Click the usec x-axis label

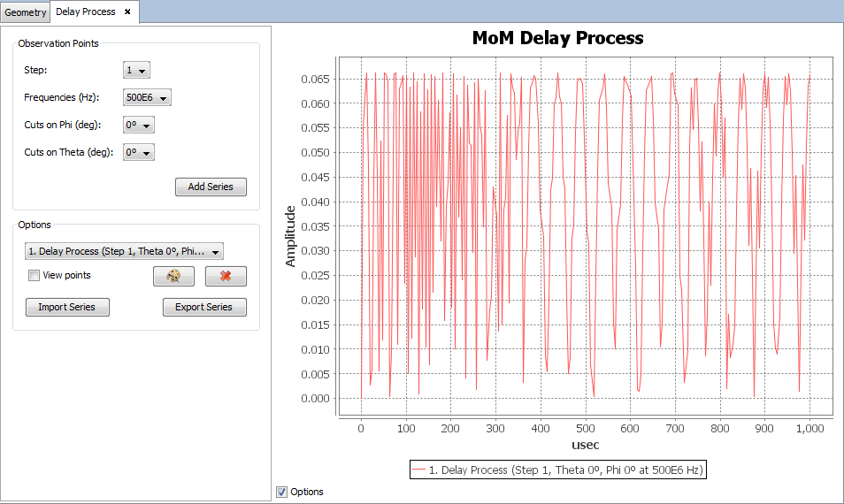pyautogui.click(x=586, y=447)
